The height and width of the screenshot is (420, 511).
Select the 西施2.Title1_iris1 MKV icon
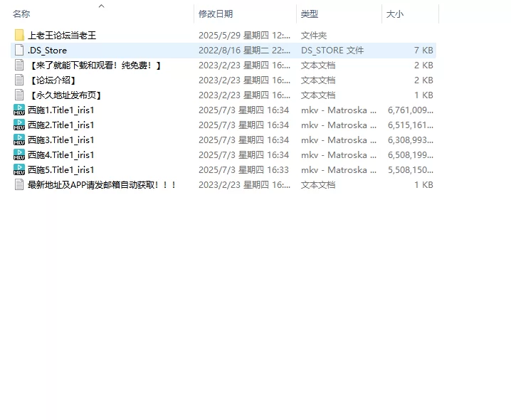[19, 125]
